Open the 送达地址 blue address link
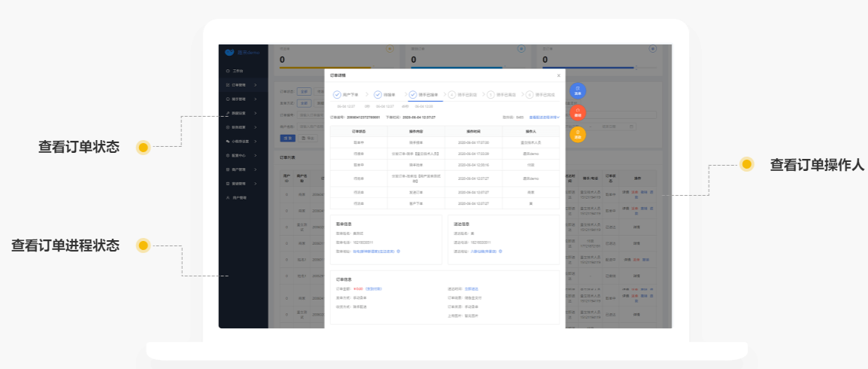868x369 pixels. point(484,251)
